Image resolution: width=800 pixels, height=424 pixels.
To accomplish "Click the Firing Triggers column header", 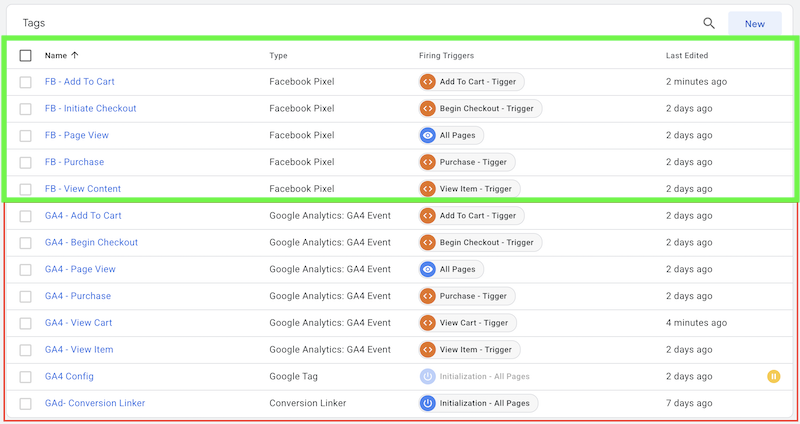I will pyautogui.click(x=446, y=56).
